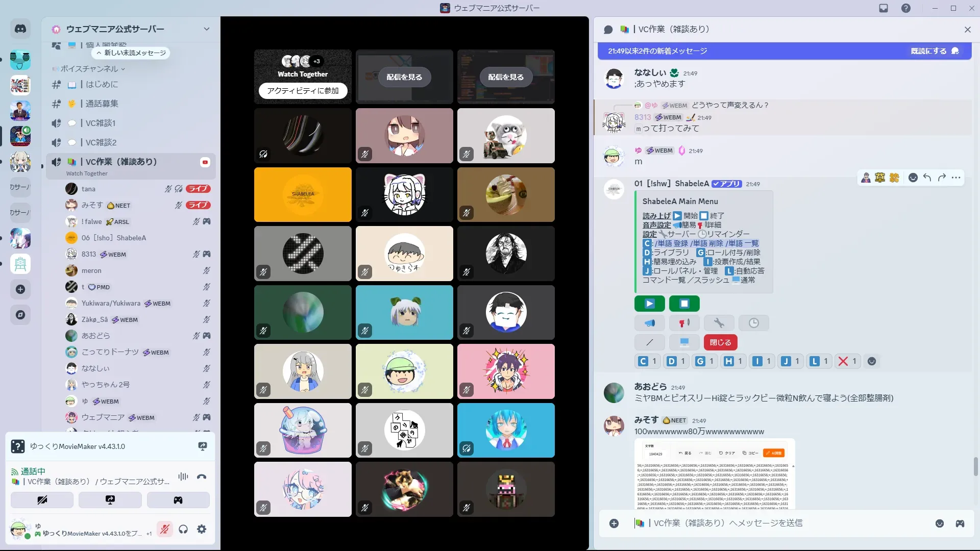
Task: Click アクティビティに参加 button
Action: tap(303, 91)
